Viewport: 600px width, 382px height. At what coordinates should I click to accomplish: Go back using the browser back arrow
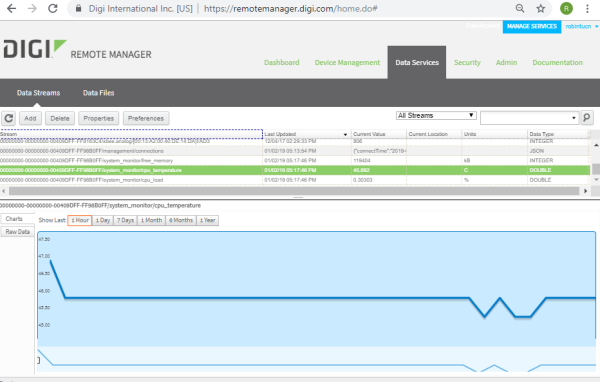[11, 8]
